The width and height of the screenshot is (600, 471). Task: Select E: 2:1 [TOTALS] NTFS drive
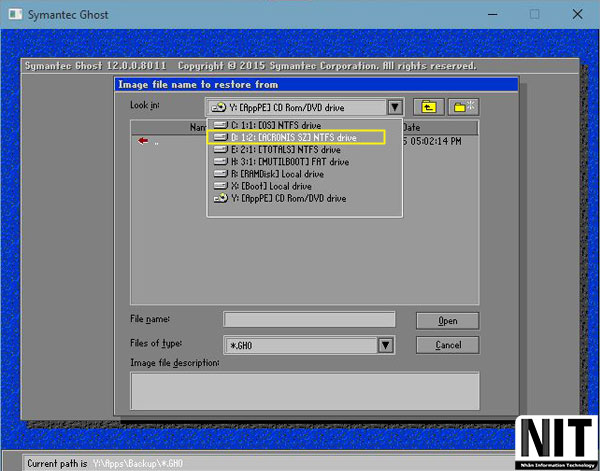[x=304, y=150]
